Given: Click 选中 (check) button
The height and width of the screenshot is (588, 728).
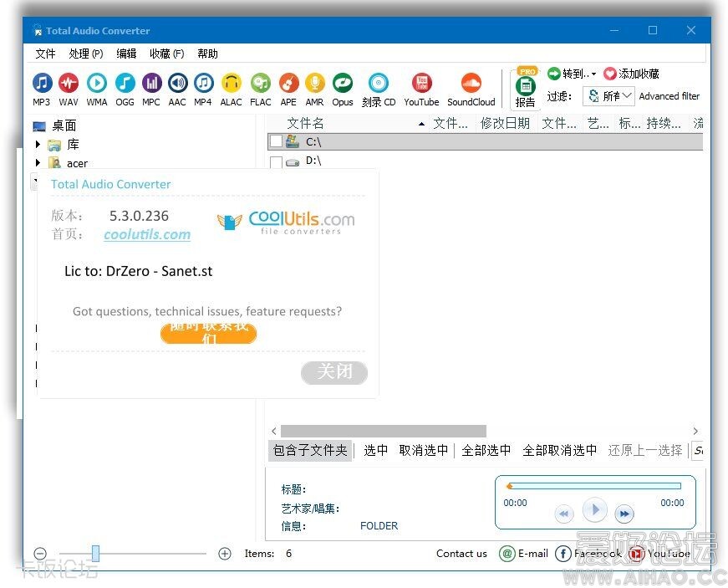Looking at the screenshot, I should point(375,450).
